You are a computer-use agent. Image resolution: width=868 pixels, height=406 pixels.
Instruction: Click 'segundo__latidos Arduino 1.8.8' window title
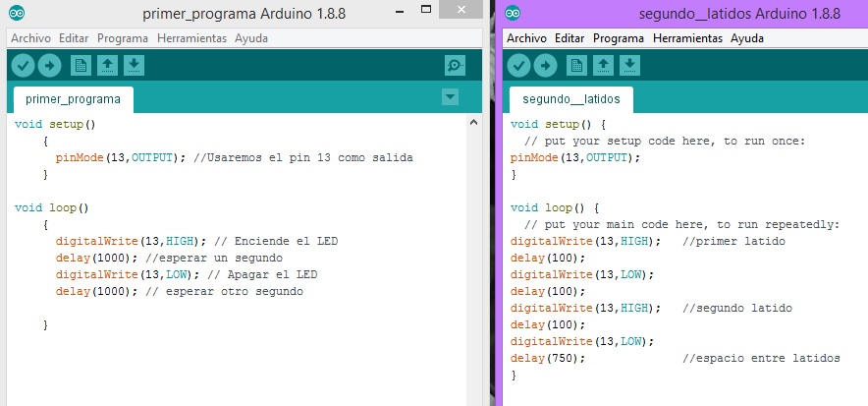tap(739, 14)
